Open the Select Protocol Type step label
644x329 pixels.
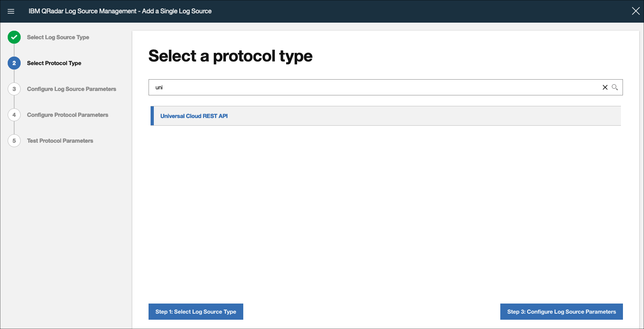[x=54, y=63]
